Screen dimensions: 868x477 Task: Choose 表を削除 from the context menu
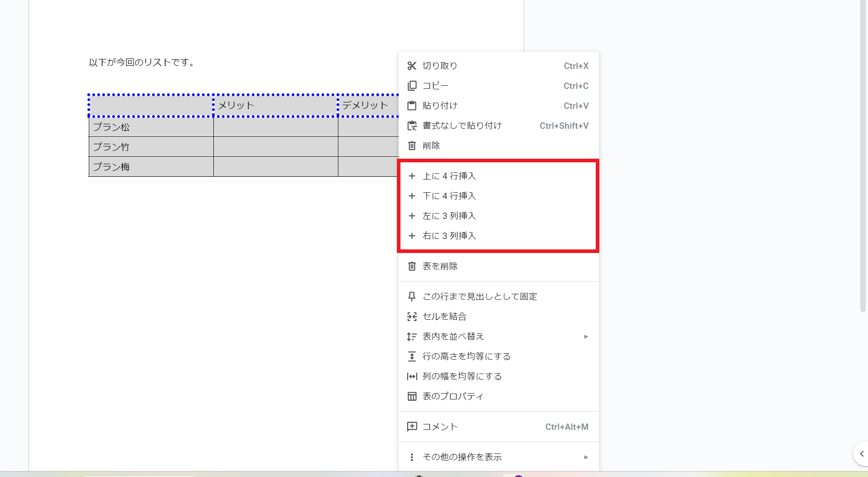(440, 266)
